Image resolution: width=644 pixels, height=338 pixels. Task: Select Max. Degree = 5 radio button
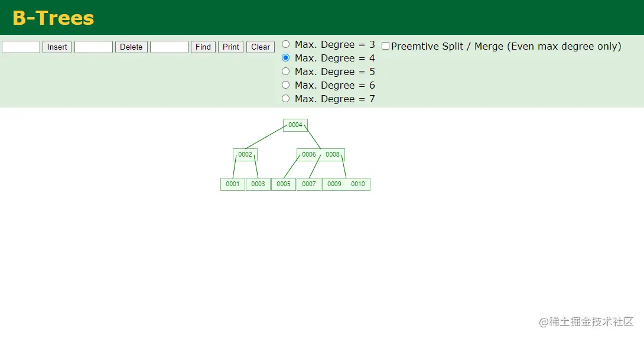point(286,71)
